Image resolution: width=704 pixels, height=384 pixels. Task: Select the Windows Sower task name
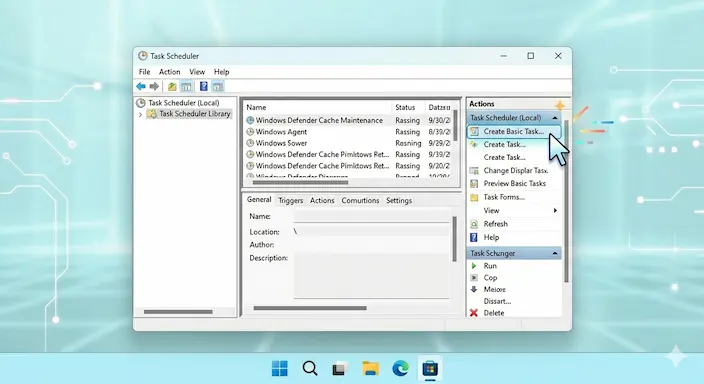(x=281, y=143)
